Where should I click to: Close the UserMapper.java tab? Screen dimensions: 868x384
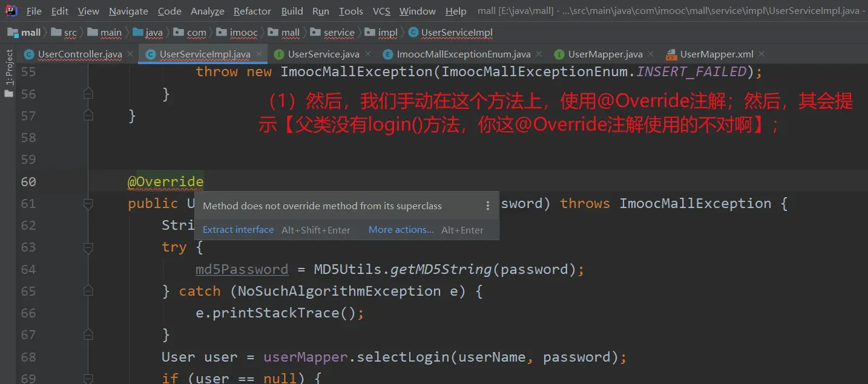651,54
